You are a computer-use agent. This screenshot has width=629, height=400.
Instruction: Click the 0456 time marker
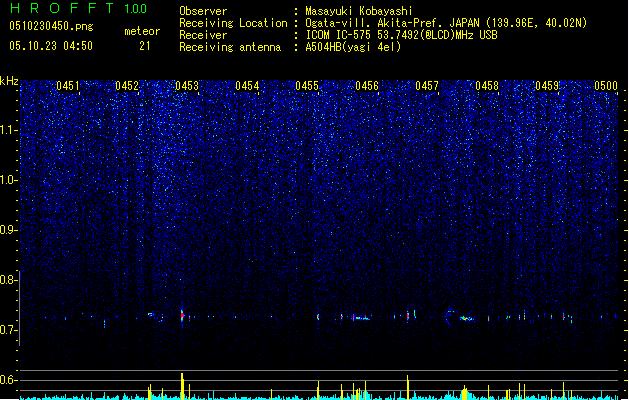[x=367, y=86]
